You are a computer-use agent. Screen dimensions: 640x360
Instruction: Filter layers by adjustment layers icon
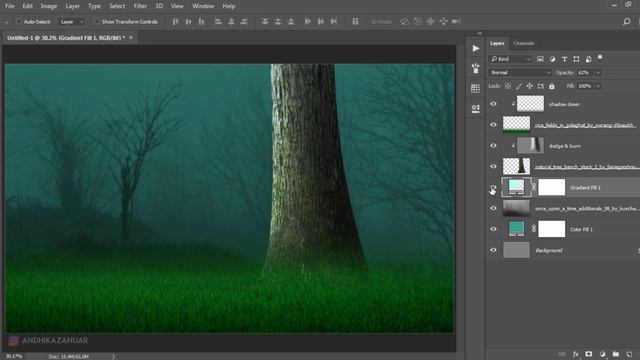tap(552, 59)
